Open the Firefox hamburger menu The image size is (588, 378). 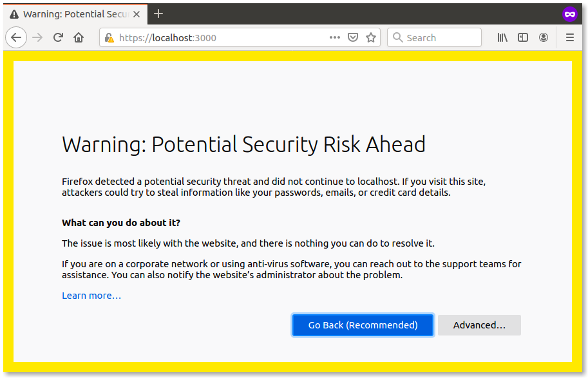(570, 38)
